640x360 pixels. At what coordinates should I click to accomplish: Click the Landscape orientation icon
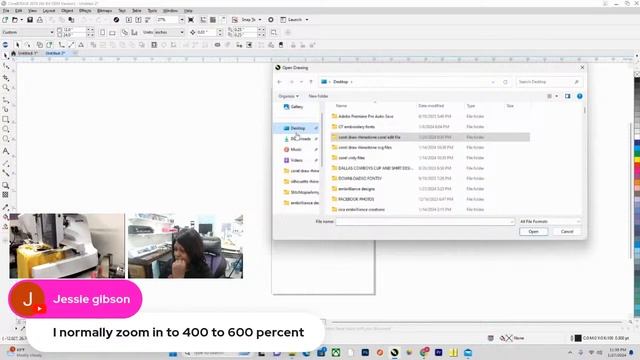[x=112, y=32]
